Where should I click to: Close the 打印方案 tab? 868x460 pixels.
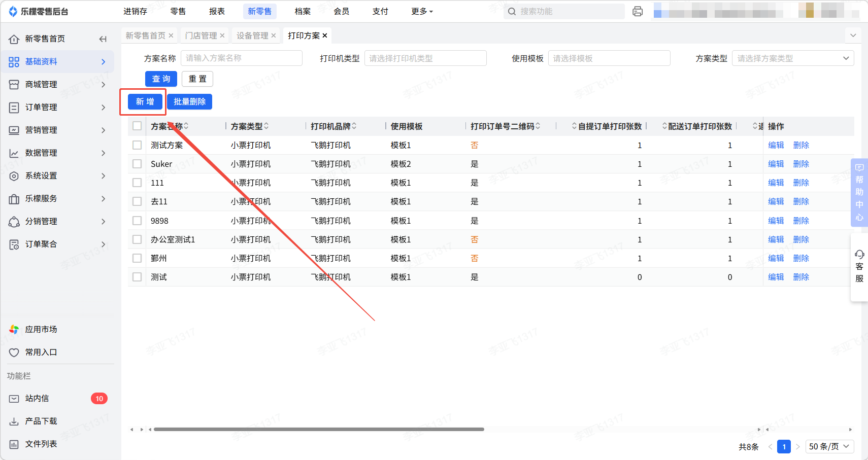[x=325, y=36]
